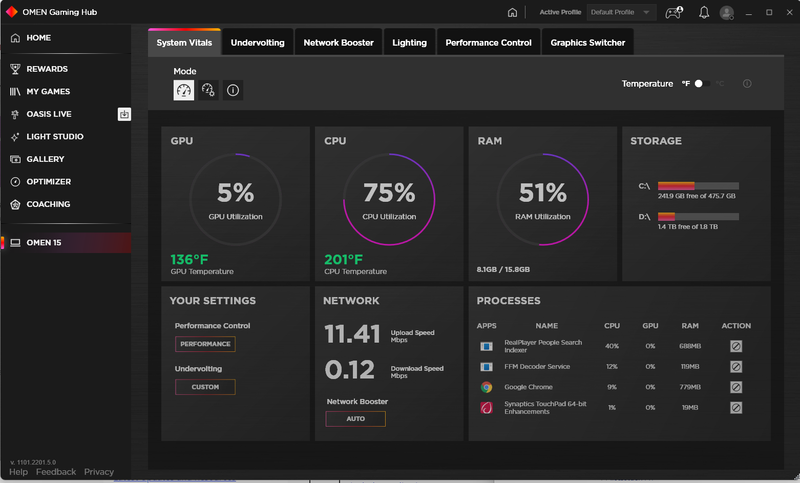This screenshot has width=800, height=483.
Task: Click the NAME column header in Processes
Action: click(x=546, y=326)
